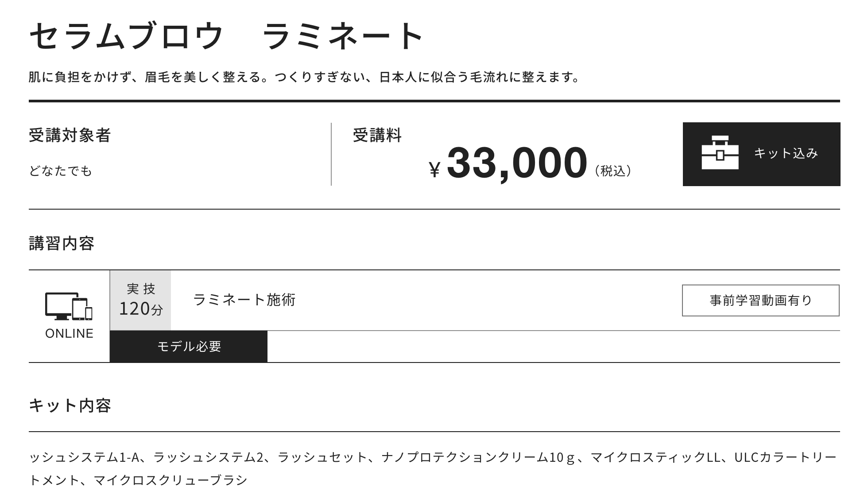Click the smartphone icon in the ONLINE graphic
Screen dimensions: 868x499
[x=89, y=313]
